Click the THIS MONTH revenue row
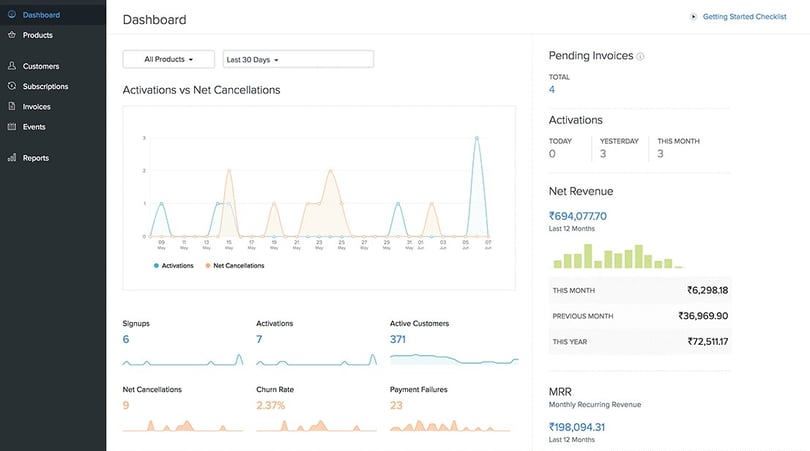 [640, 290]
